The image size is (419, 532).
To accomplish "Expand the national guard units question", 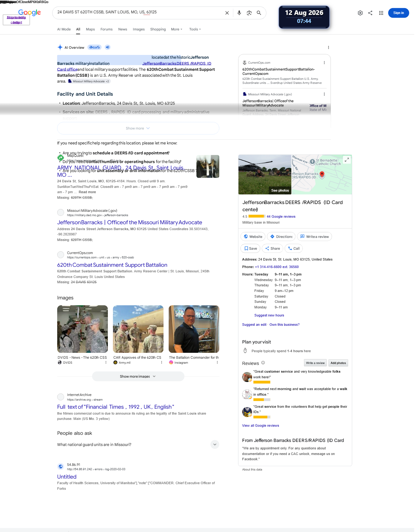I will (138, 444).
